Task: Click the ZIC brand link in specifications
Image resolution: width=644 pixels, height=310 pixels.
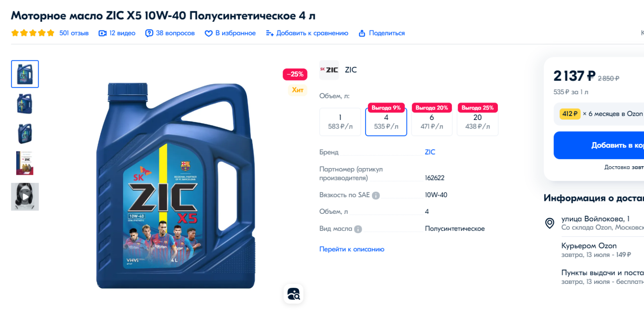Action: point(430,152)
